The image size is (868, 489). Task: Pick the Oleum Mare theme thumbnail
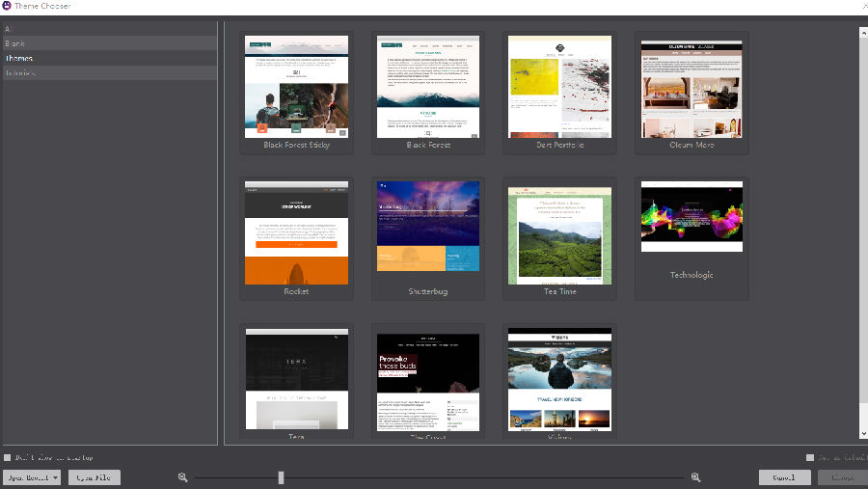coord(692,87)
